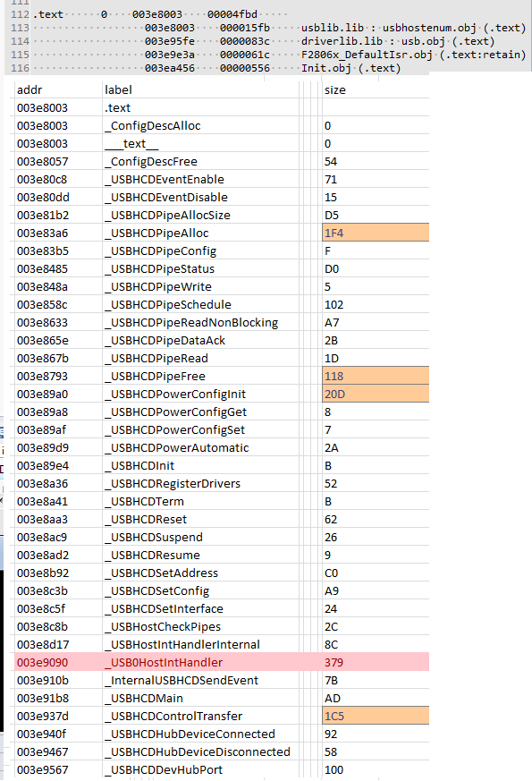Select the _USBHCDHubDeviceDisconnected label cell

coord(200,752)
